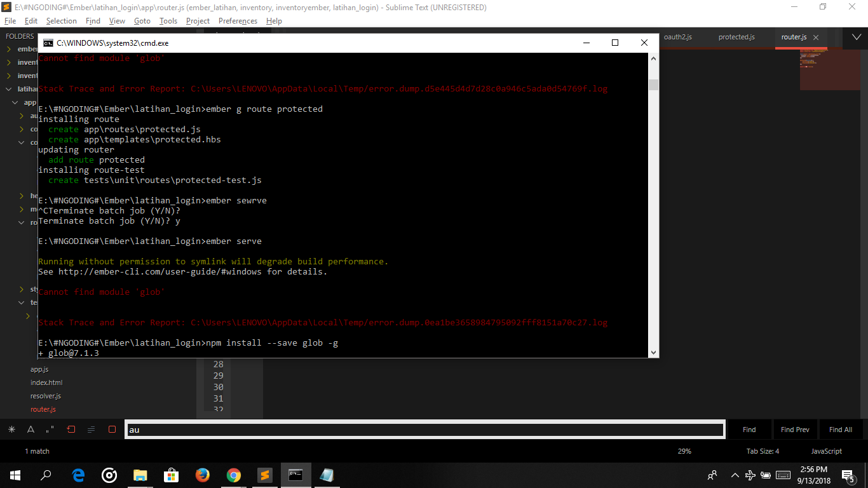Disable wrap search option
This screenshot has height=488, width=868.
point(70,430)
